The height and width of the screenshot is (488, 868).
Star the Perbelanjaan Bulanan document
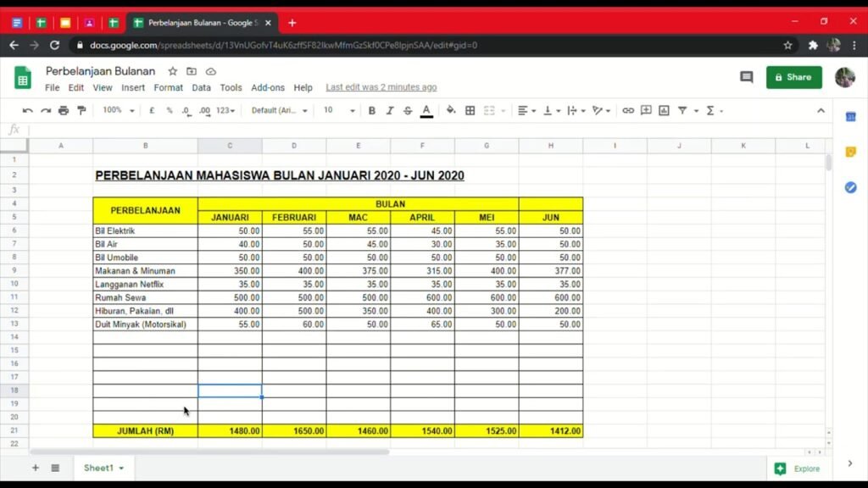[173, 71]
